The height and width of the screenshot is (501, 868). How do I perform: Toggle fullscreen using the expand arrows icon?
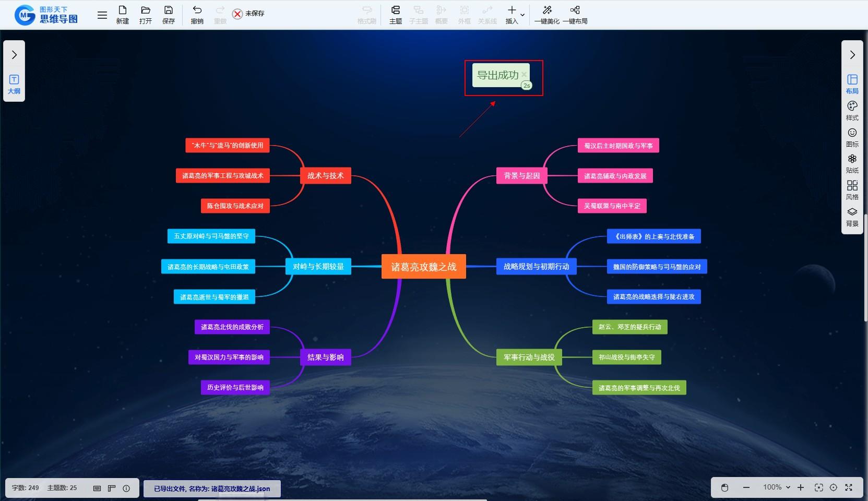(x=849, y=487)
